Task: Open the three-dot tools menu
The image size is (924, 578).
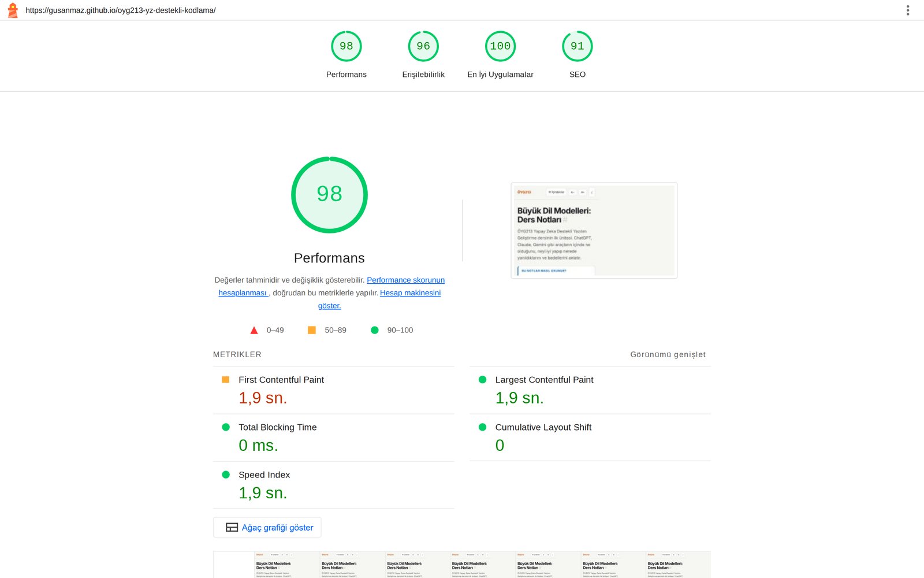Action: 908,10
